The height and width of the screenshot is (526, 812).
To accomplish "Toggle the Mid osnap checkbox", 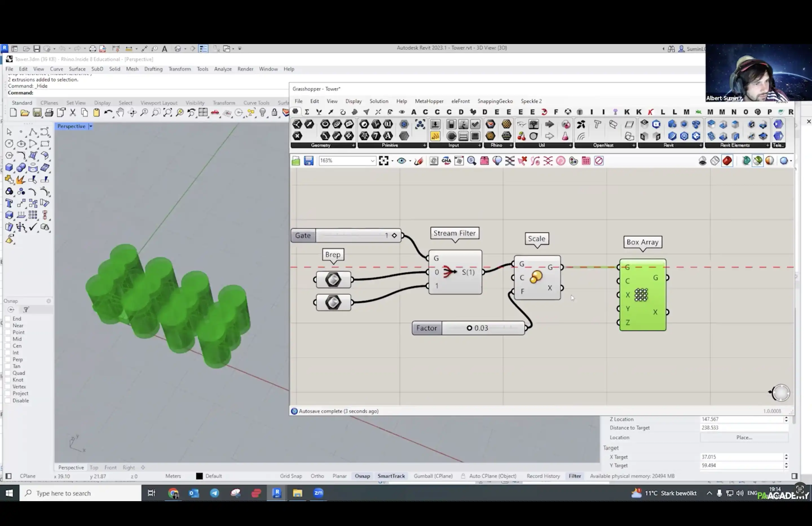I will (x=8, y=339).
